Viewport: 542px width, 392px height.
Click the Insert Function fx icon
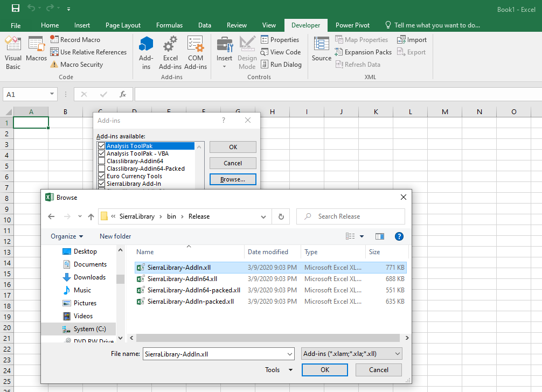(x=123, y=94)
